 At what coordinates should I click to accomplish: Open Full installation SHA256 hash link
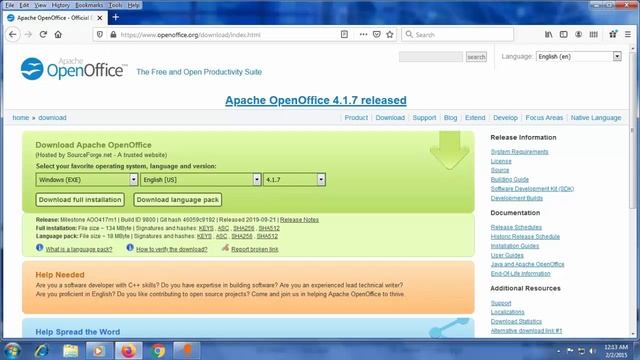tap(243, 228)
